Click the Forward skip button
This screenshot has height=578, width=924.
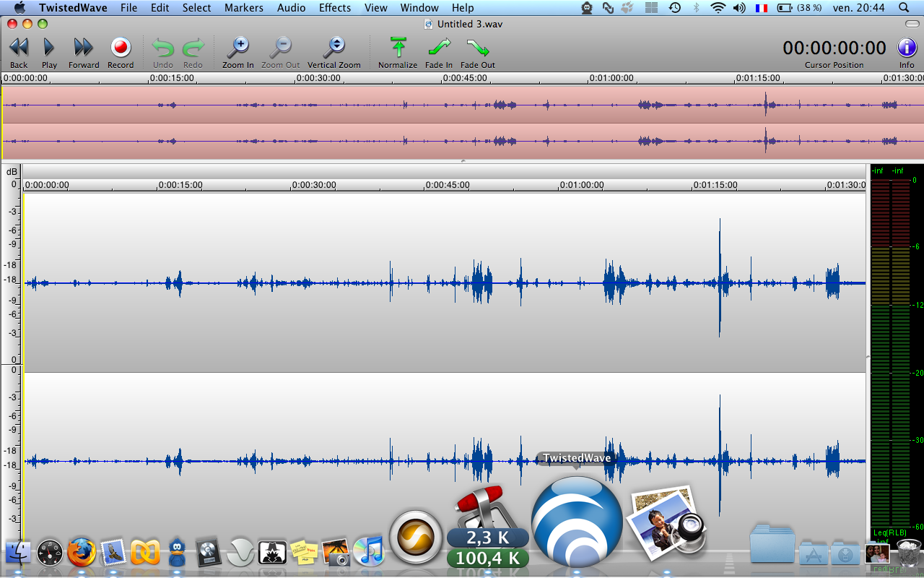click(x=84, y=48)
